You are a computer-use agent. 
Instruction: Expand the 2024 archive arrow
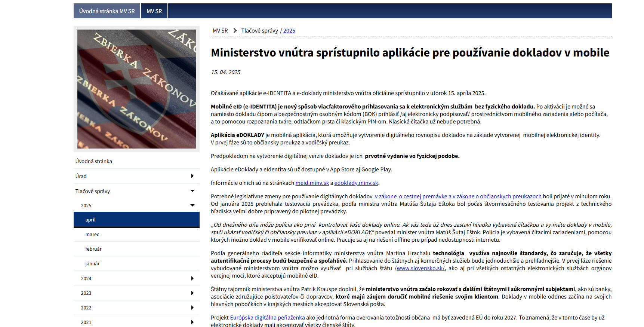click(x=192, y=278)
